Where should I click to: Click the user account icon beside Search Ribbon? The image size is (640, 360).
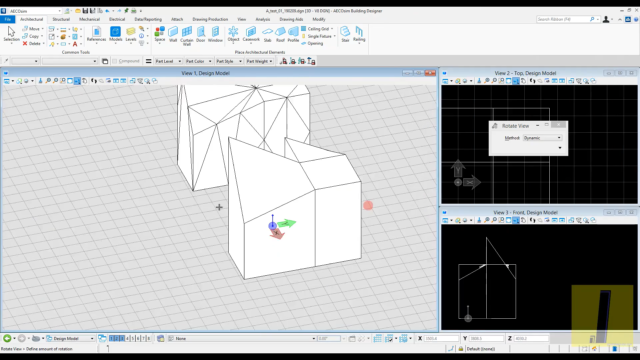606,19
